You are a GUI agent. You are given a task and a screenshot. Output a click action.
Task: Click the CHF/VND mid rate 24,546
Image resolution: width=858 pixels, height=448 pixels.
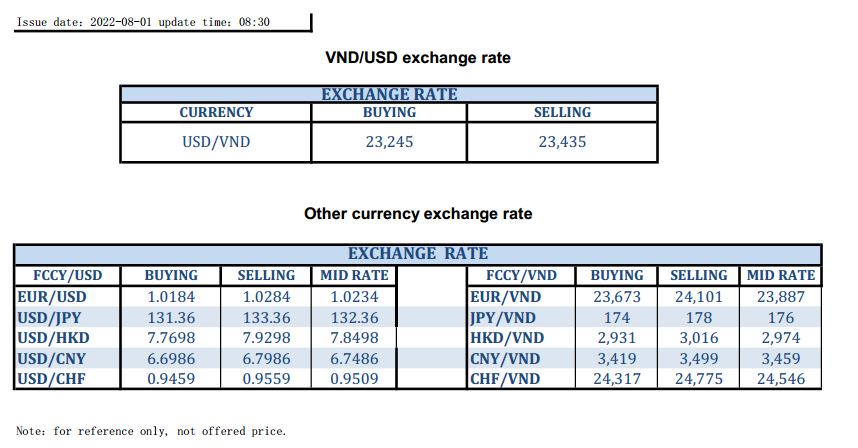point(780,379)
